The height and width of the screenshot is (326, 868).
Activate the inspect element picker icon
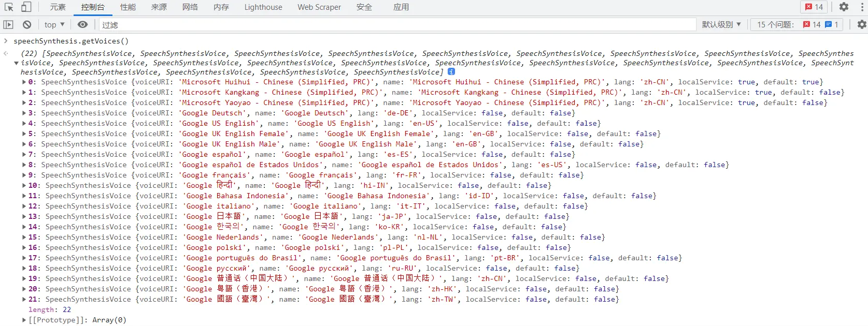(x=9, y=7)
